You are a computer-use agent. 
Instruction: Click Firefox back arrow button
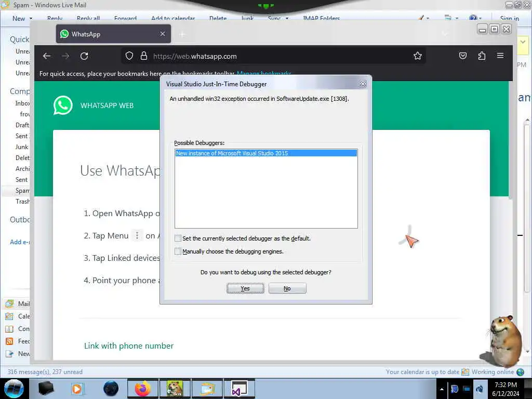(47, 56)
